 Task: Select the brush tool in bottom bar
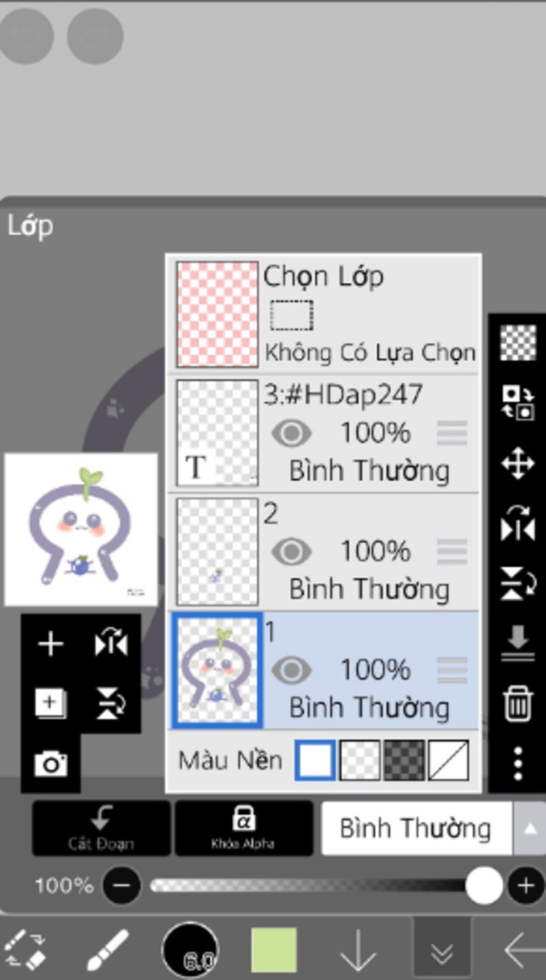[x=108, y=950]
